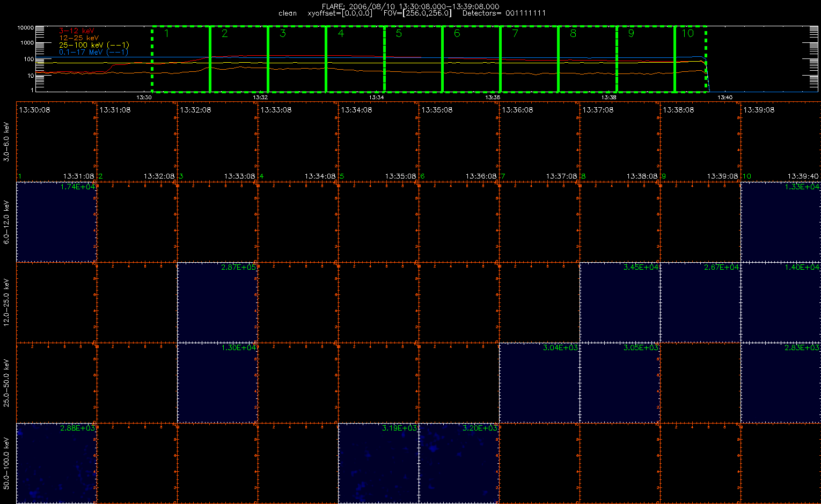The width and height of the screenshot is (821, 504).
Task: Click the peak value 1.40E+04
Action: pos(802,267)
